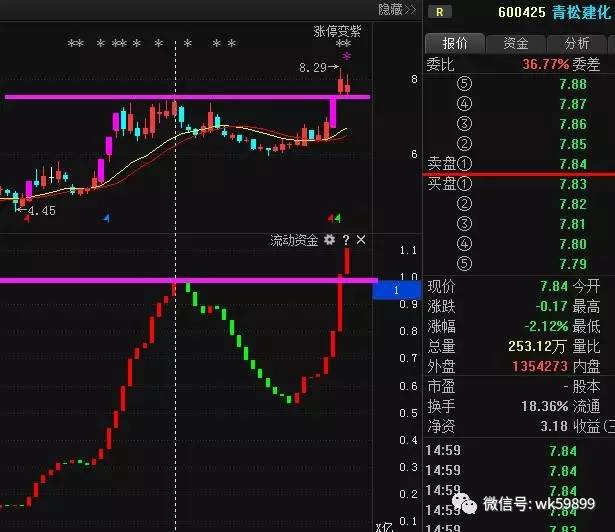Switch to the 资金 tab
615x532 pixels.
click(516, 43)
